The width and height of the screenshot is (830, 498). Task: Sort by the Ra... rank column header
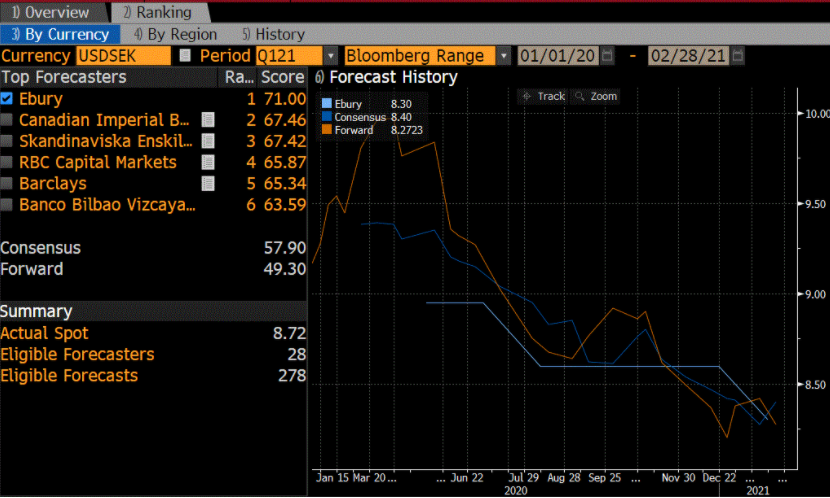[x=239, y=77]
